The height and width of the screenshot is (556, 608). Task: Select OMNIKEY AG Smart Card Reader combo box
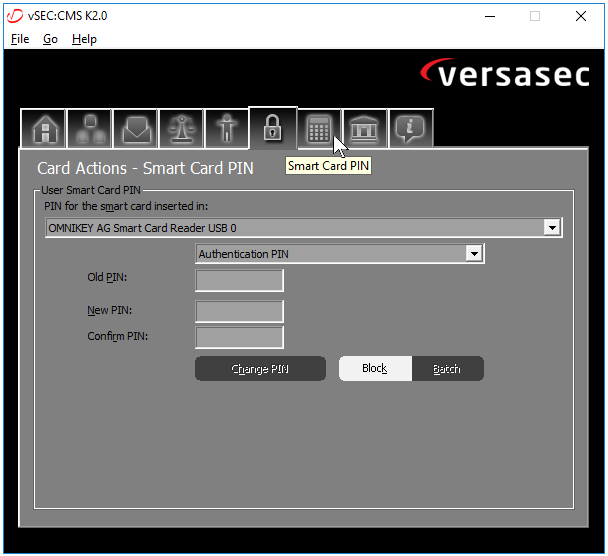pos(304,228)
